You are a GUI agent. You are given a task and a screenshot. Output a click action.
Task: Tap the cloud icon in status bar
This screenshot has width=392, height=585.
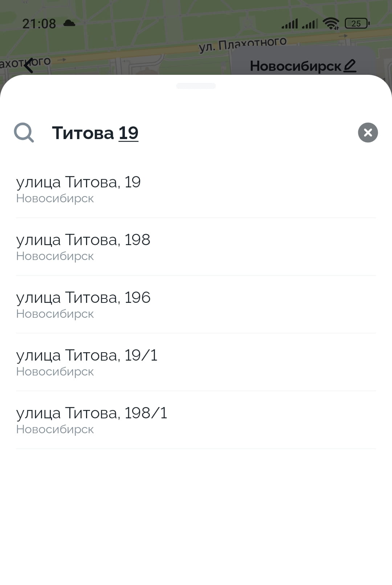coord(69,24)
